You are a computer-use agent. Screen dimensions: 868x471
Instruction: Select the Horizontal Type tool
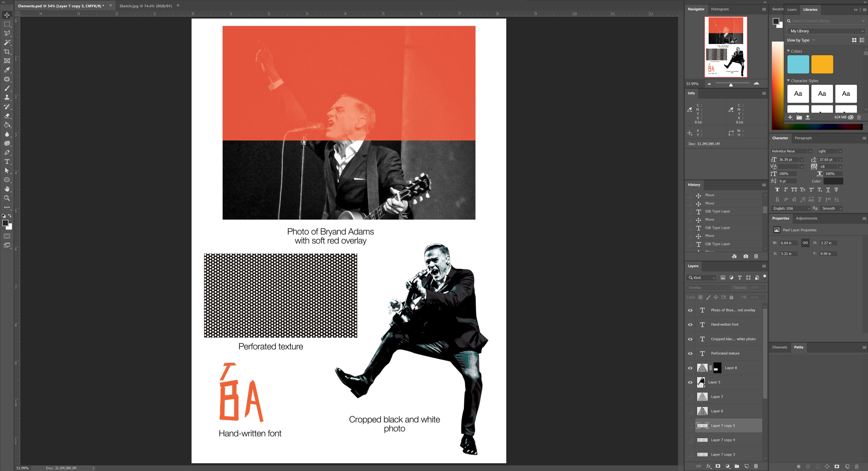click(x=7, y=162)
